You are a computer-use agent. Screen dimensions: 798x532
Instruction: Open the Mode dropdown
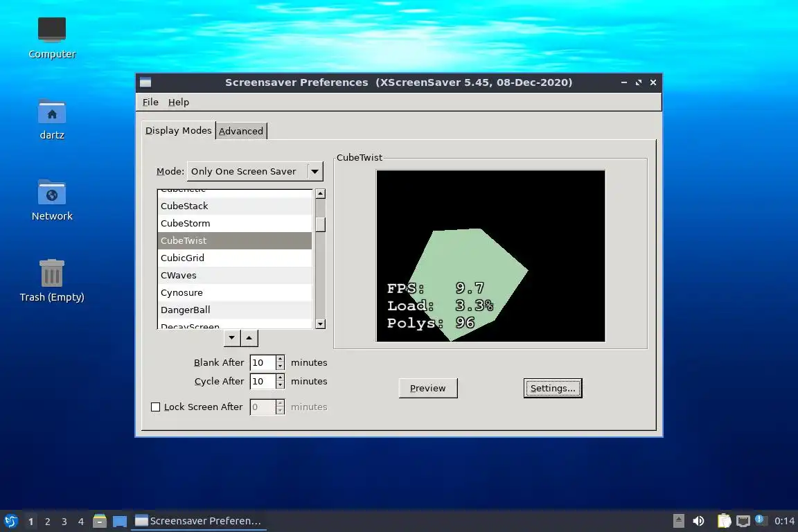[x=255, y=172]
